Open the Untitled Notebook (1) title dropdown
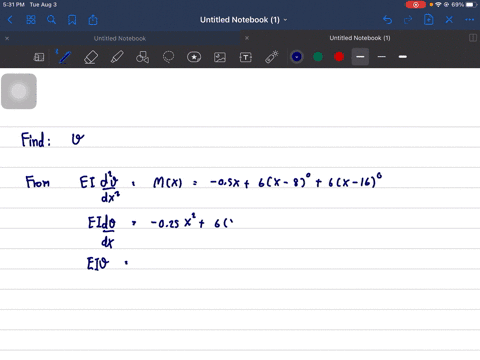Screen dimensions: 480x360 (243, 20)
